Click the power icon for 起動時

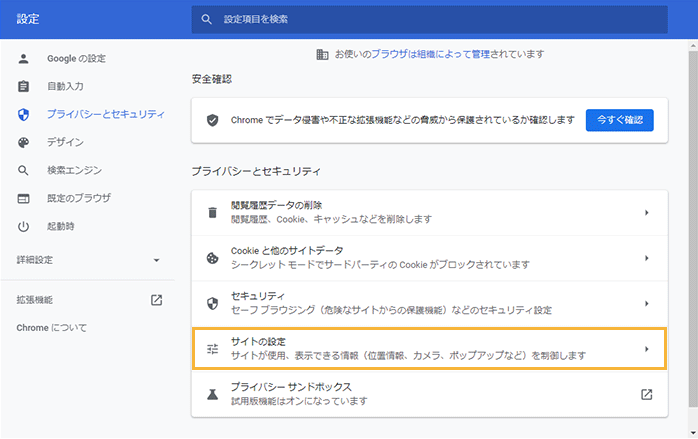coord(24,227)
